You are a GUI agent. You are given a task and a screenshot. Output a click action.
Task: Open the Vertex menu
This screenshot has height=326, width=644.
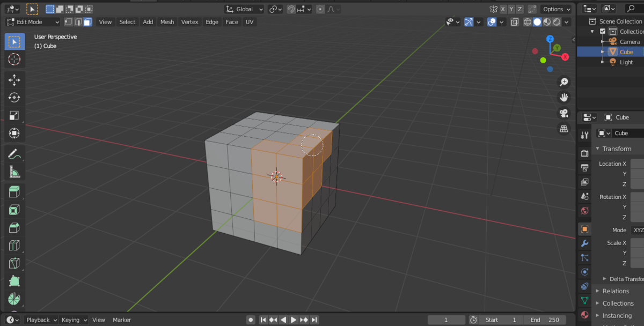click(190, 22)
